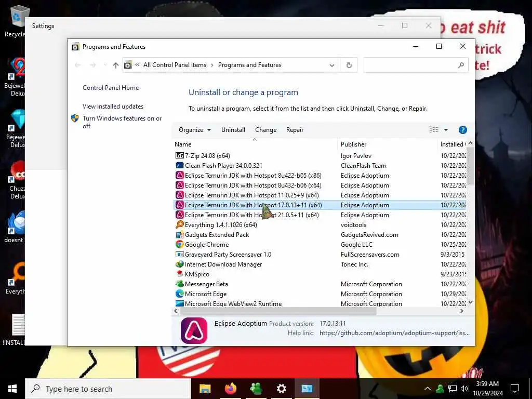
Task: Click icon of Eclipse Temurin JDK 8u432-b06 (x64)
Action: [179, 185]
